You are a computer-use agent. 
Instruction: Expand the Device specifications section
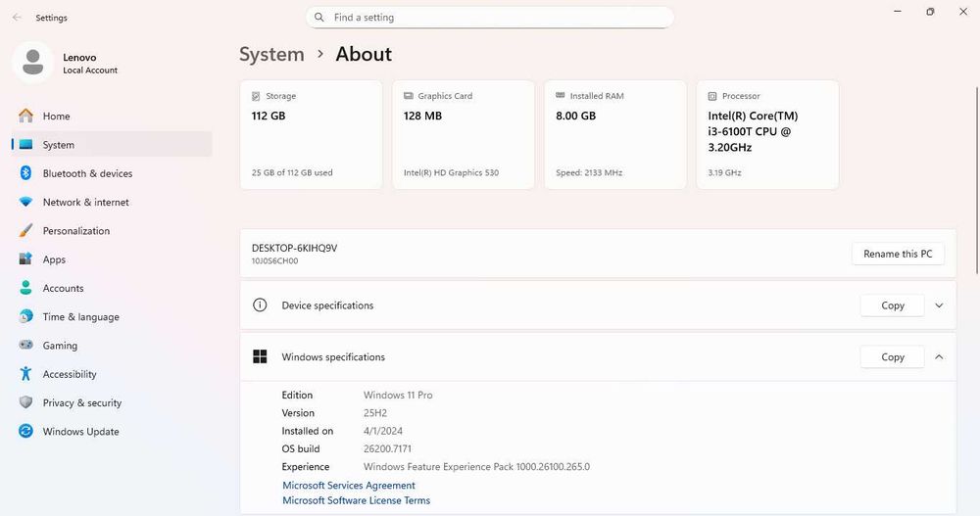click(x=939, y=305)
